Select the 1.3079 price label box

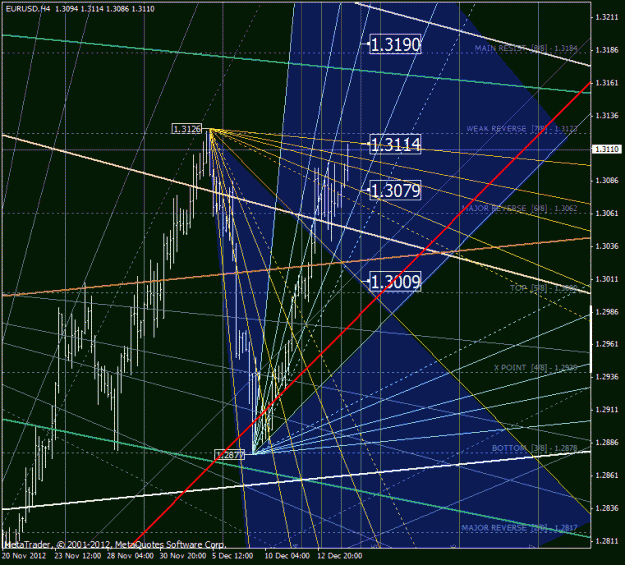click(395, 191)
